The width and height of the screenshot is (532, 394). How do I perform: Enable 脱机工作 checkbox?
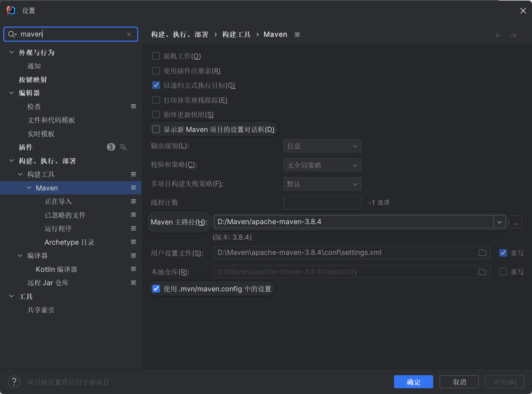156,56
